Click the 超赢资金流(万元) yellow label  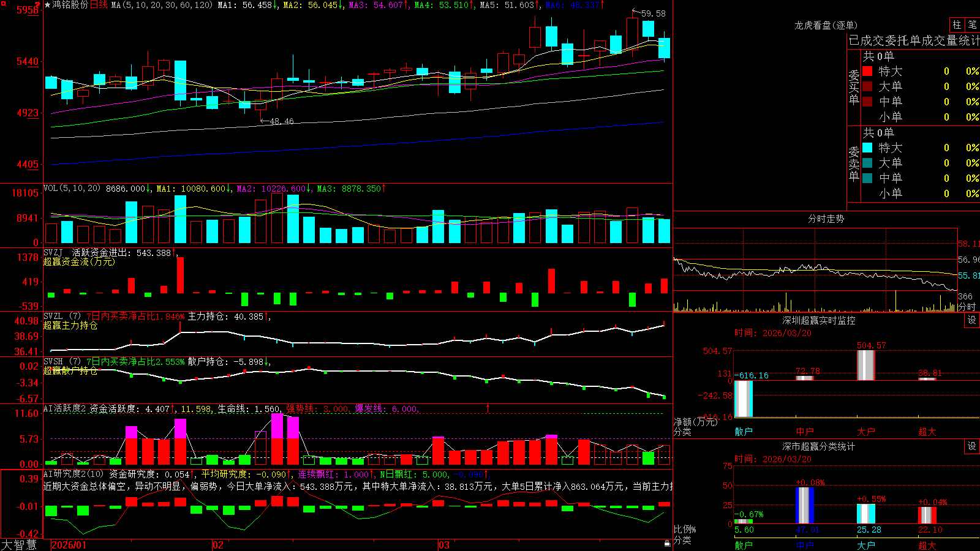click(79, 261)
